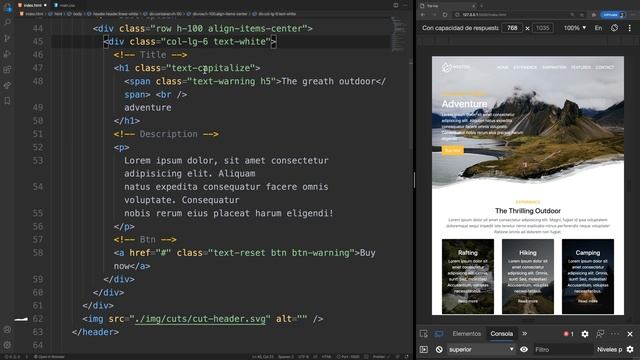This screenshot has height=360, width=640.
Task: Click the site logo in page preview
Action: (456, 67)
